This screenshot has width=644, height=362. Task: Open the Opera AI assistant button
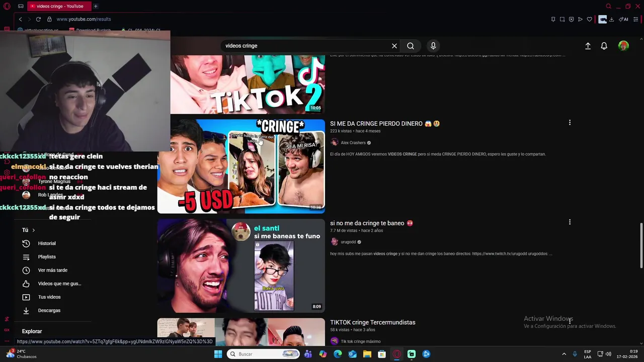[x=623, y=19]
